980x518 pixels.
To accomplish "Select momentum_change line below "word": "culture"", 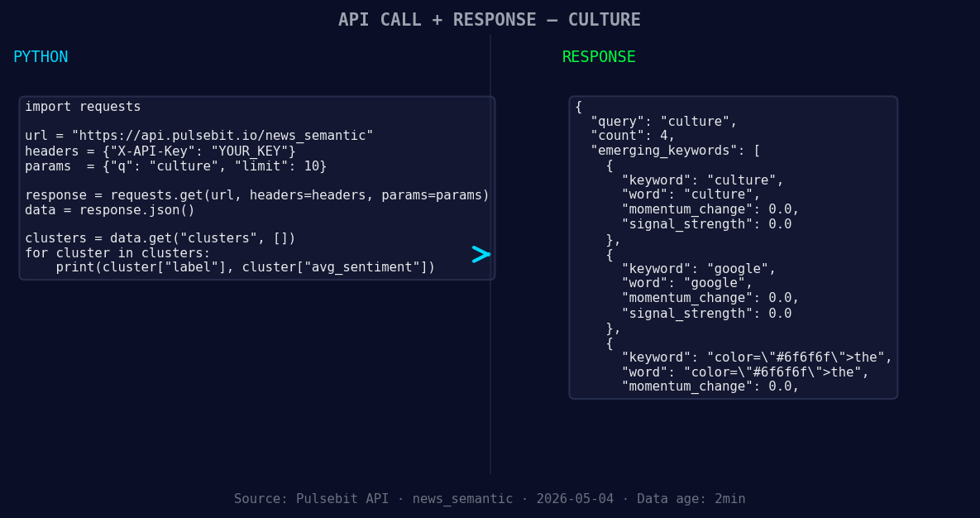I will (x=710, y=209).
